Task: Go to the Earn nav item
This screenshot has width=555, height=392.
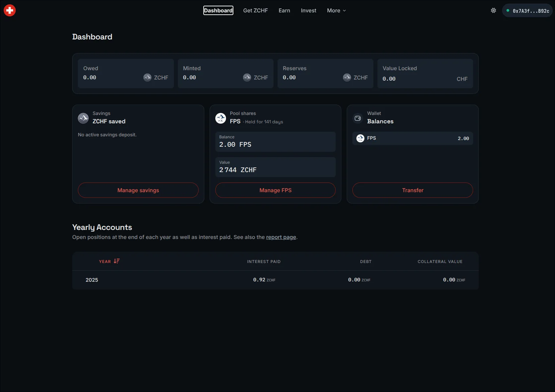Action: [285, 10]
